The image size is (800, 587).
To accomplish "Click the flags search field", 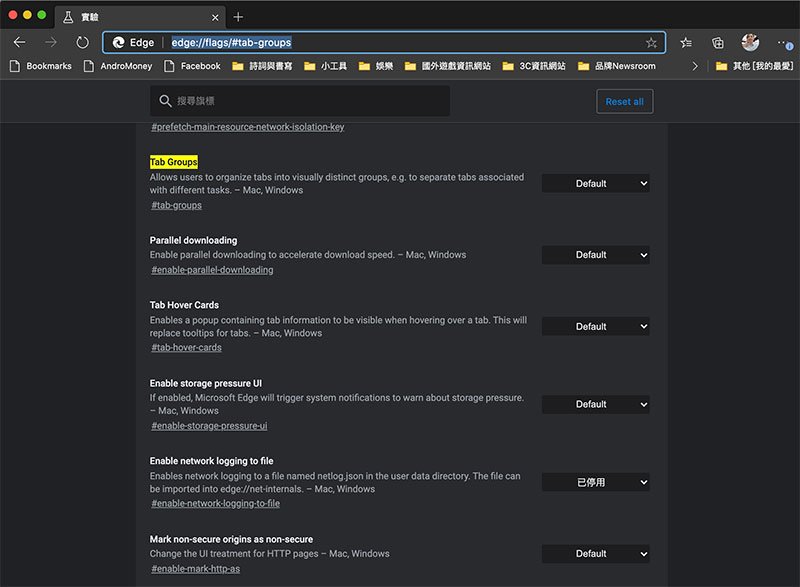I will 300,101.
